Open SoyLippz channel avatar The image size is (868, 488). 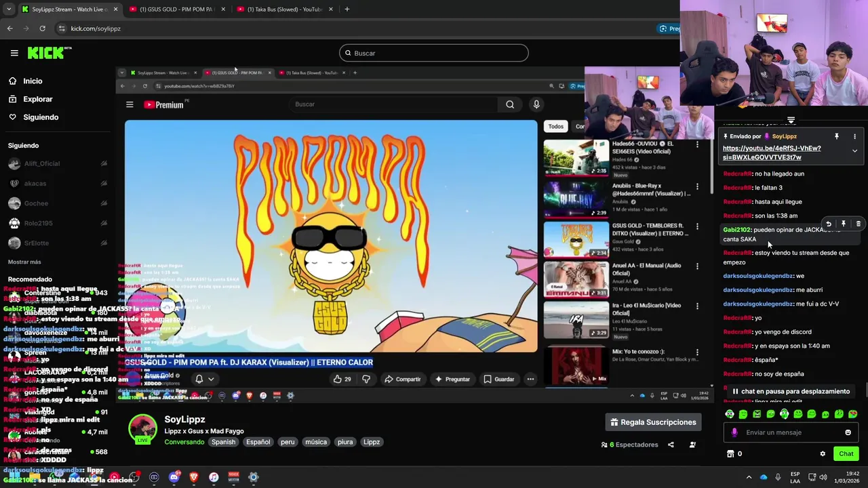(142, 429)
